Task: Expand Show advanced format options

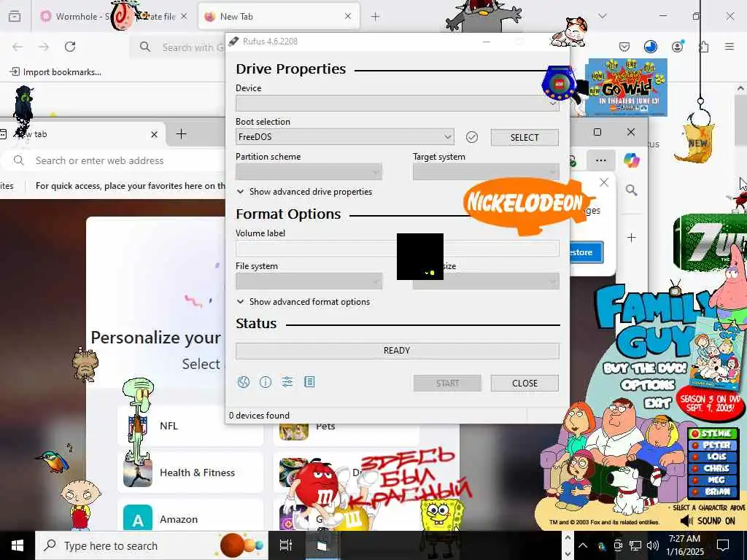Action: tap(303, 302)
